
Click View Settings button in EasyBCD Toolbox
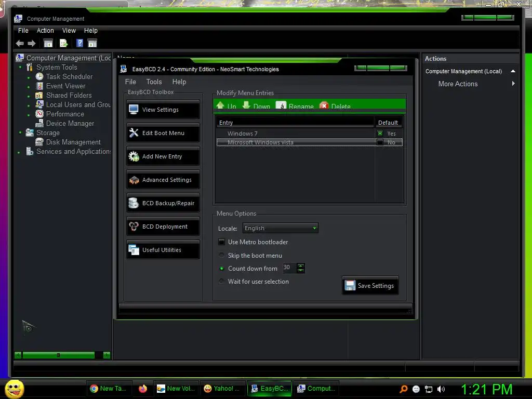click(163, 109)
